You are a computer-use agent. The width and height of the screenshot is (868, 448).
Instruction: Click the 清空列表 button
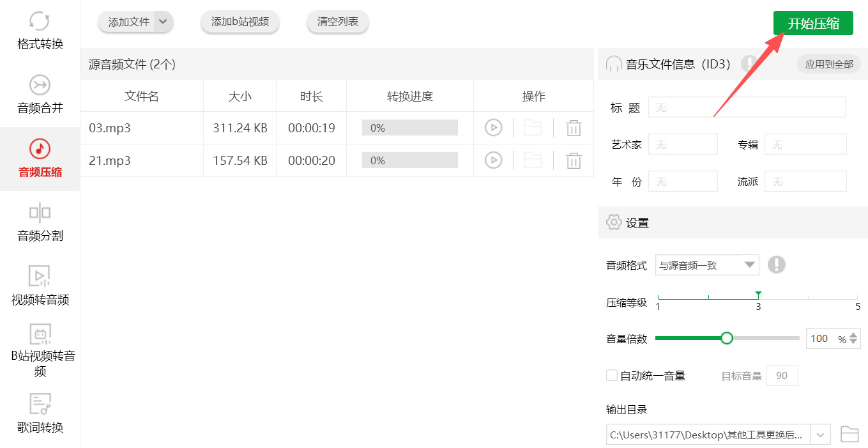338,22
